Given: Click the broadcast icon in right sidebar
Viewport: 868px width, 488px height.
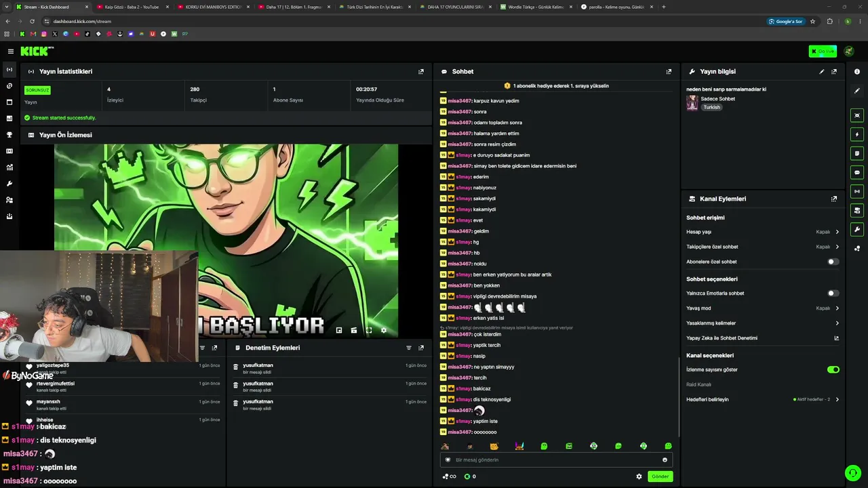Looking at the screenshot, I should [857, 191].
